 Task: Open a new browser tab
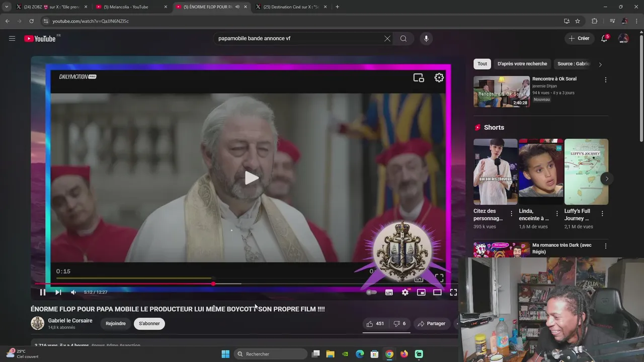[x=337, y=7]
